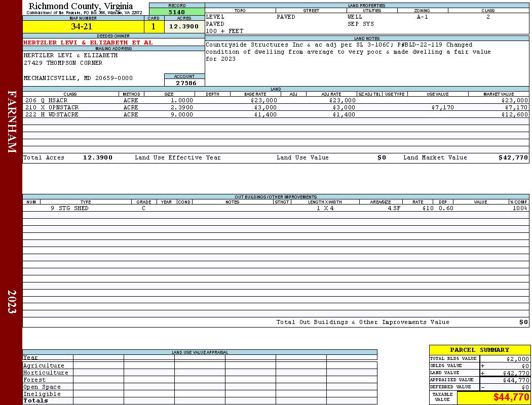
Task: Click the Land Use Value Appraisal header
Action: coord(200,352)
